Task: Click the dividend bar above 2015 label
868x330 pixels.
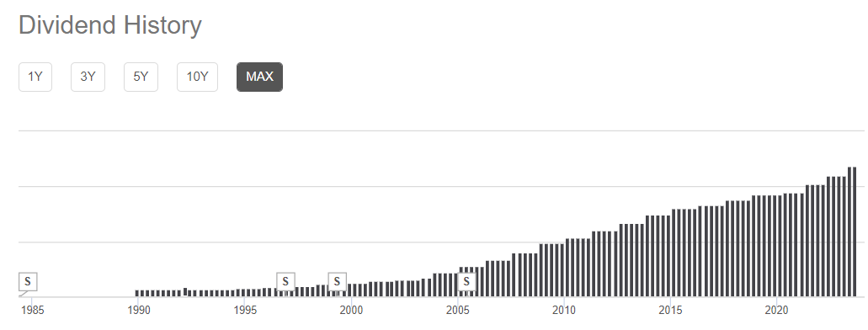Action: 668,257
